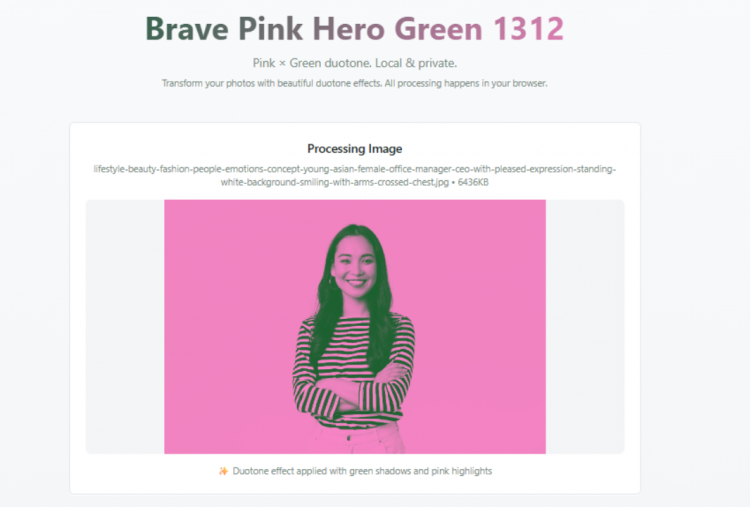This screenshot has width=750, height=507.
Task: Click the "Processing Image" card title
Action: pyautogui.click(x=355, y=149)
